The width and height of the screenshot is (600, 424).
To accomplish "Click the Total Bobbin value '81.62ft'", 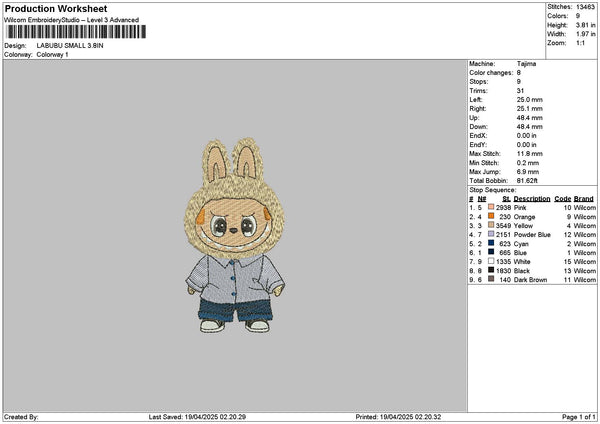I will click(x=527, y=181).
